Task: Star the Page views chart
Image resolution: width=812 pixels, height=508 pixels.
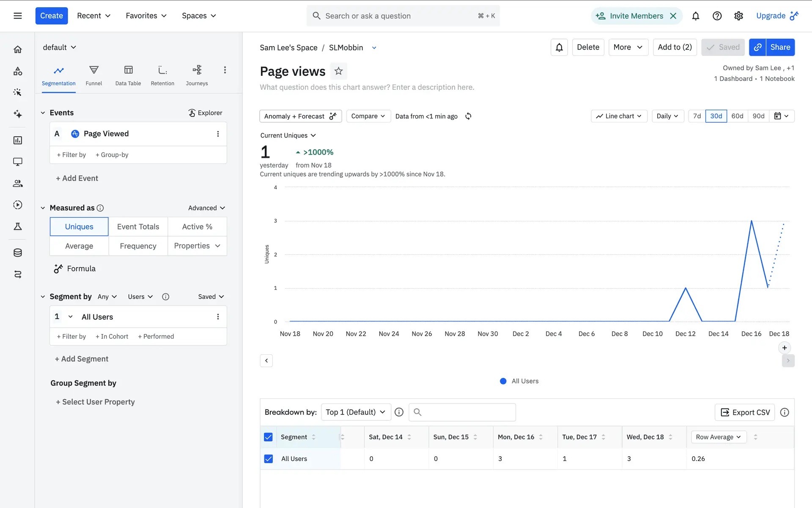Action: click(x=338, y=71)
